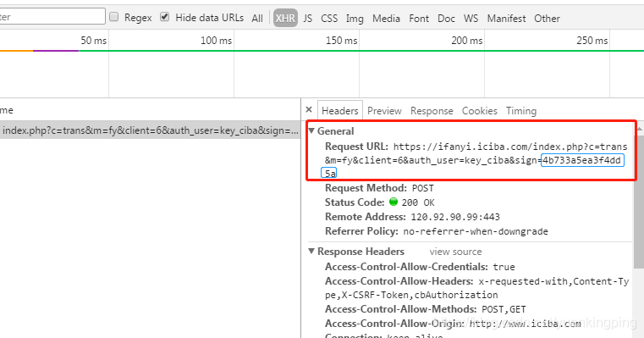Collapse the Response Headers section
Viewport: 644px width, 338px height.
tap(311, 252)
